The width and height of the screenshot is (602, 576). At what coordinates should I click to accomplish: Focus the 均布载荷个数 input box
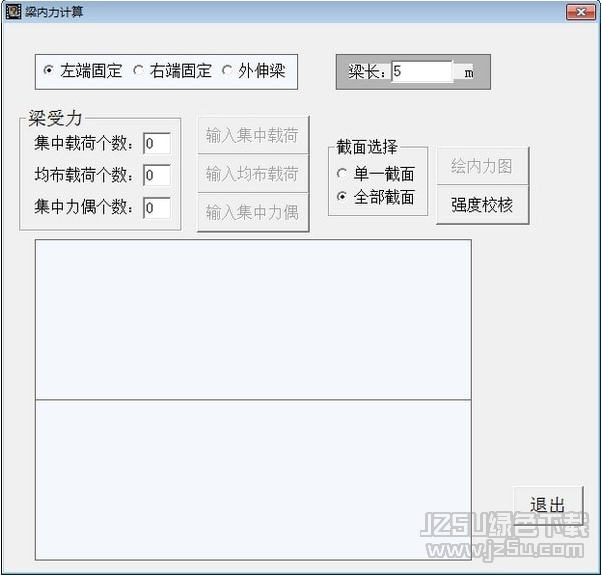click(x=157, y=175)
